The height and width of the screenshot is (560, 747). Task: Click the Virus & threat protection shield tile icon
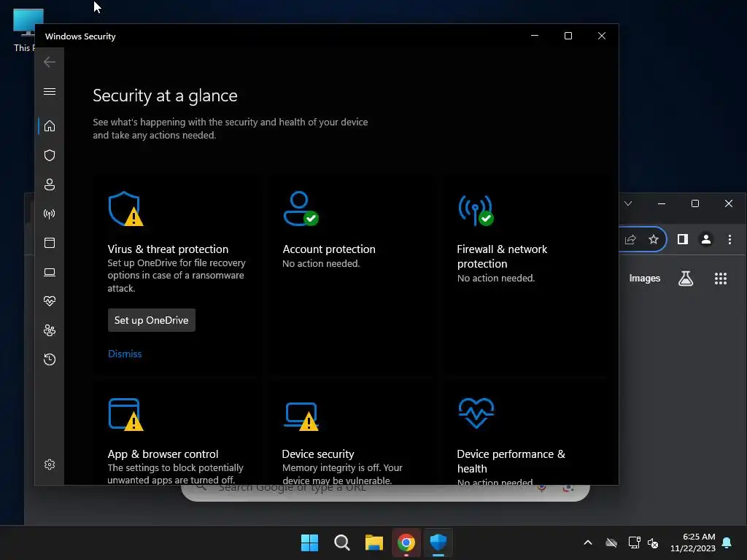(125, 209)
